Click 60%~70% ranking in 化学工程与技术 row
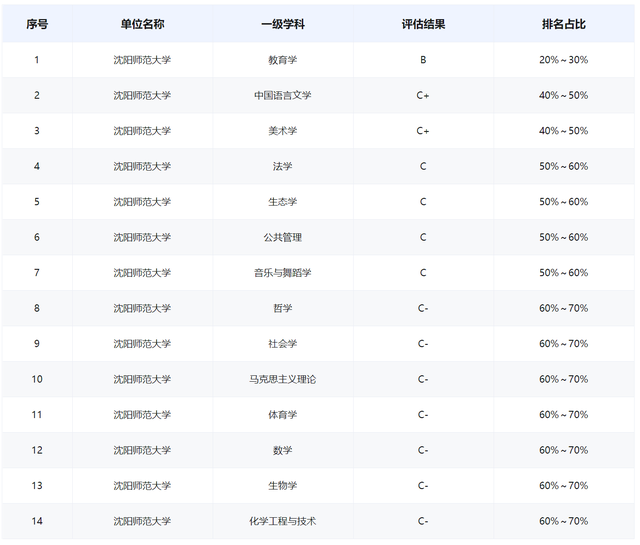Viewport: 640px width, 545px height. point(564,521)
